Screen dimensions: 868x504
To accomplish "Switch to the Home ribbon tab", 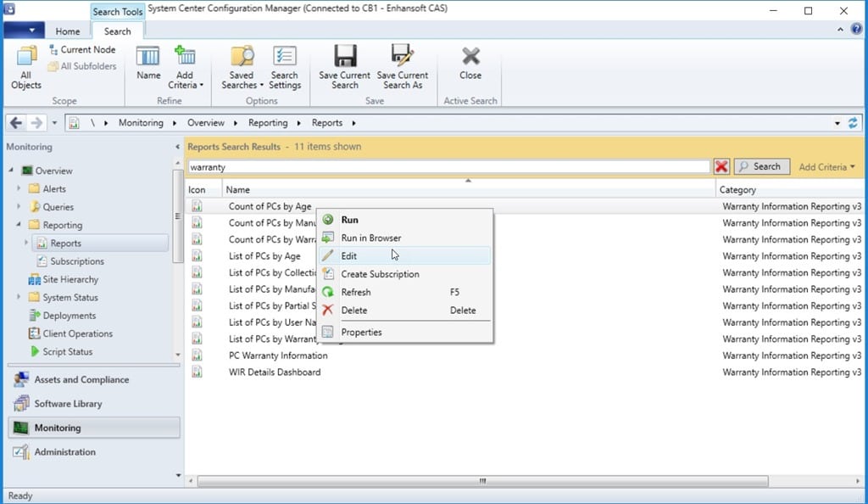I will pos(68,31).
